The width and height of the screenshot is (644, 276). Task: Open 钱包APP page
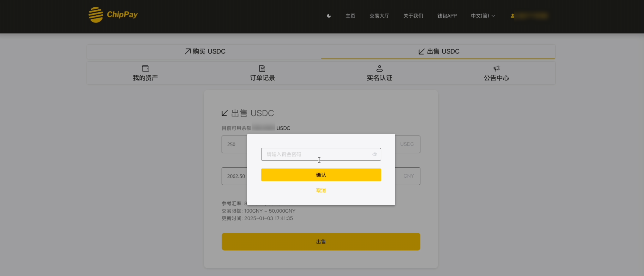click(x=447, y=16)
